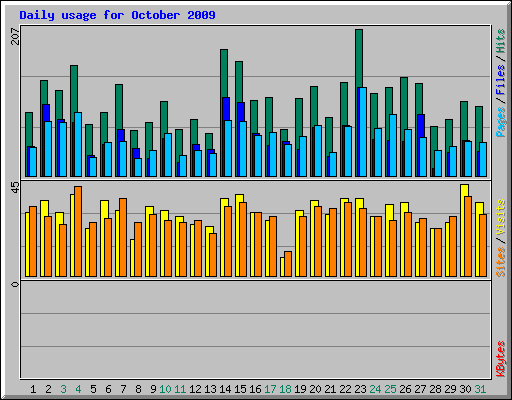Viewport: 512px width, 400px height.
Task: Click day 21 on the x-axis
Action: [x=330, y=389]
